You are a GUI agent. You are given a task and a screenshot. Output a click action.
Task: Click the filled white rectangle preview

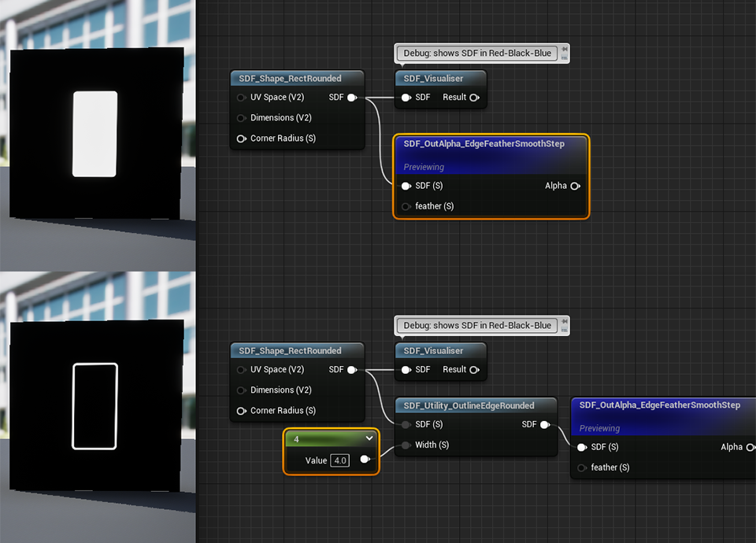[94, 134]
